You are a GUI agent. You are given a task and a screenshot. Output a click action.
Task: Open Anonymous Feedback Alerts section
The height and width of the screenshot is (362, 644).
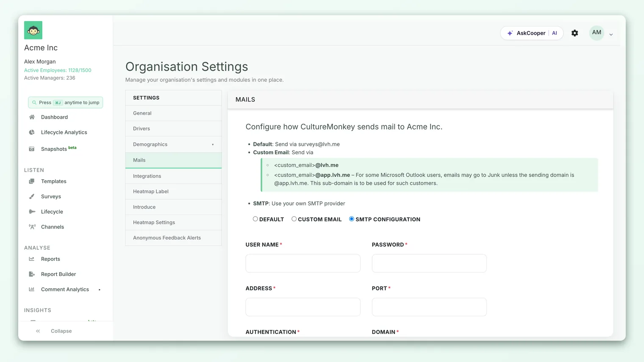point(173,238)
